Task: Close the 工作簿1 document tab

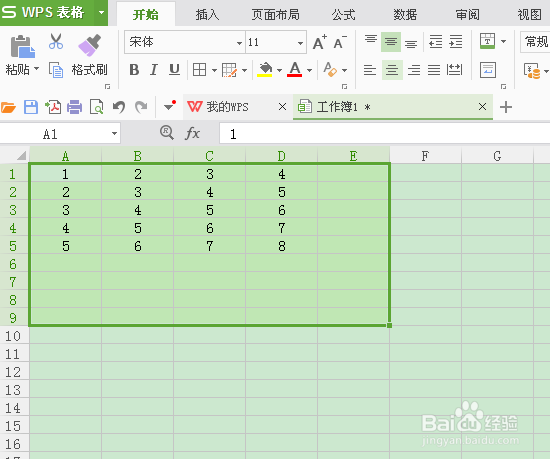Action: (482, 107)
